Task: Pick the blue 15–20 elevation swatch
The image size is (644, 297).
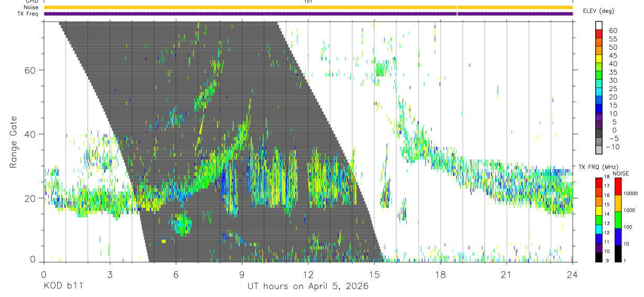Action: 599,101
